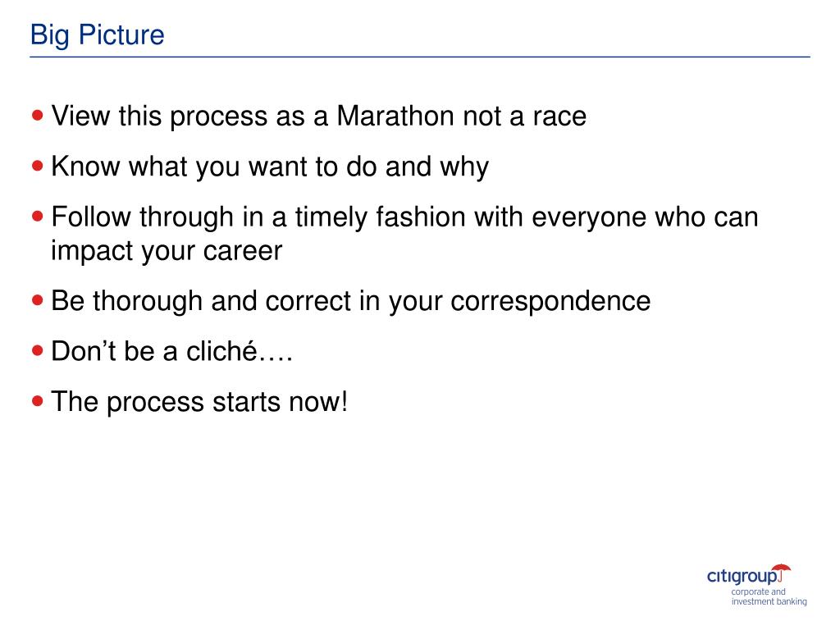The width and height of the screenshot is (840, 630).
Task: Click 'The process starts now!' text
Action: [200, 402]
